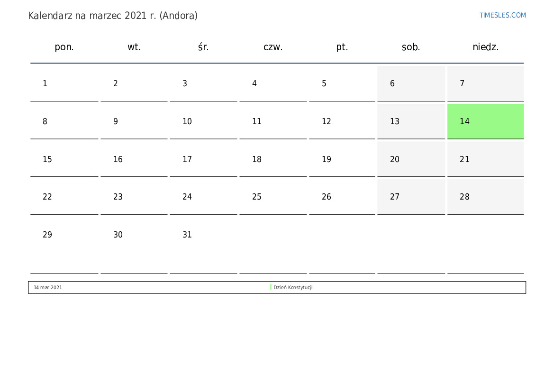The height and width of the screenshot is (392, 554).
Task: Open the TIMESLES.COM link
Action: coord(502,15)
